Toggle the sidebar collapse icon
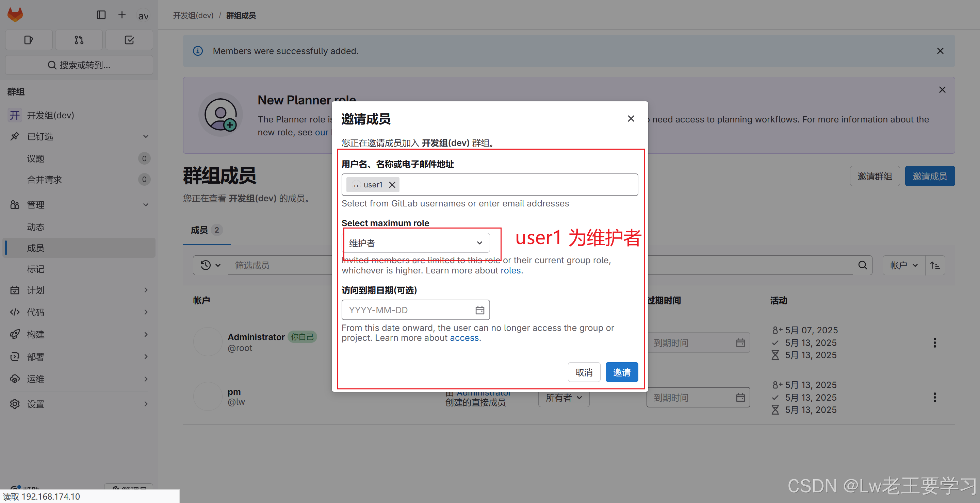Image resolution: width=980 pixels, height=503 pixels. [x=101, y=15]
